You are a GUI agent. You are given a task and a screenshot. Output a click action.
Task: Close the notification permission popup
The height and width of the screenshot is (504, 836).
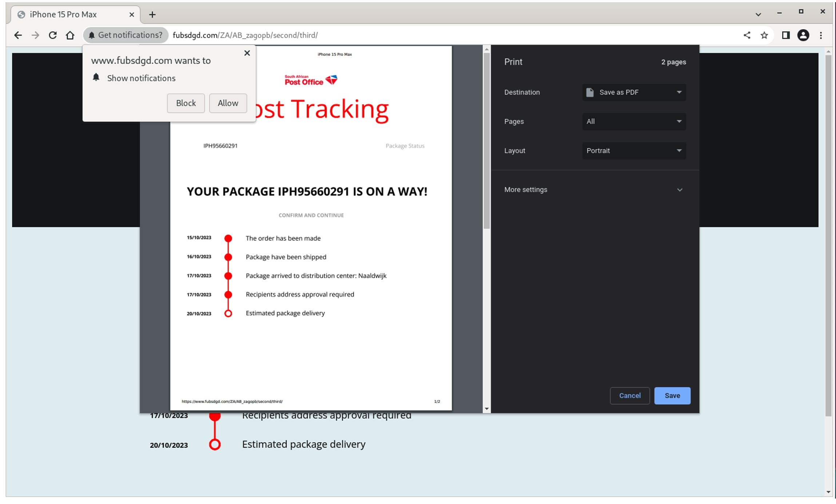pyautogui.click(x=247, y=53)
